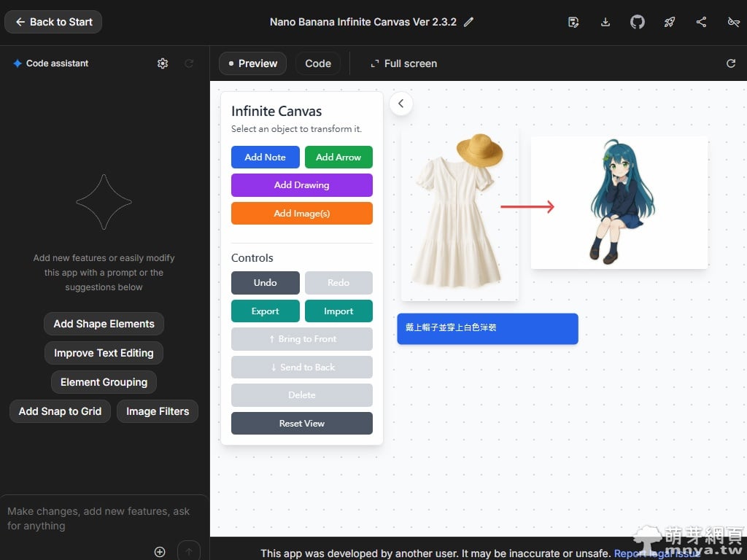Open Code assistant settings gear
This screenshot has width=747, height=560.
pyautogui.click(x=163, y=63)
